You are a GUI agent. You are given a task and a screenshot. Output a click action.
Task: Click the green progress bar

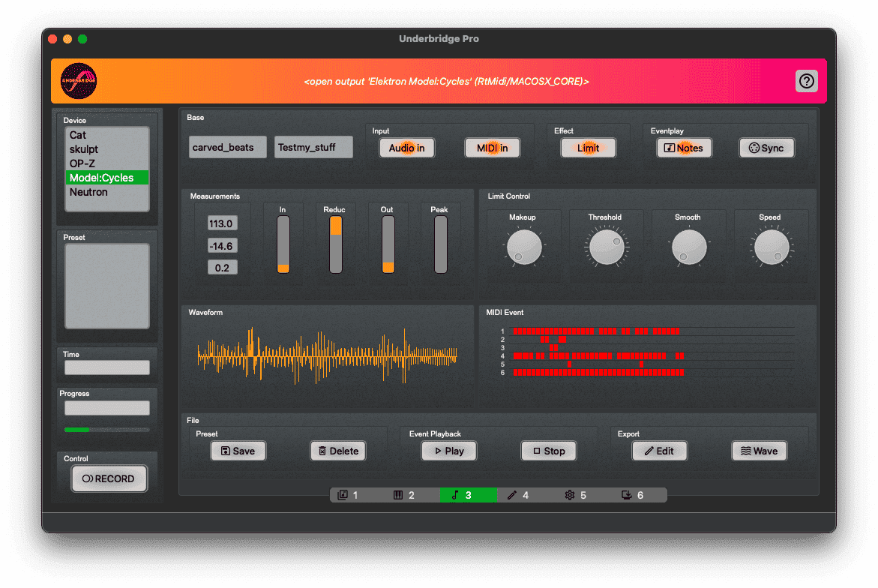coord(107,430)
